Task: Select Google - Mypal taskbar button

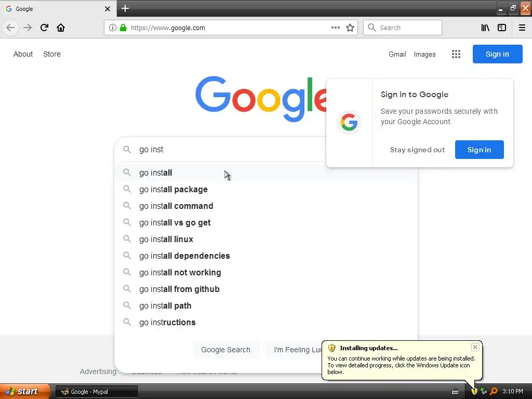Action: pyautogui.click(x=96, y=392)
